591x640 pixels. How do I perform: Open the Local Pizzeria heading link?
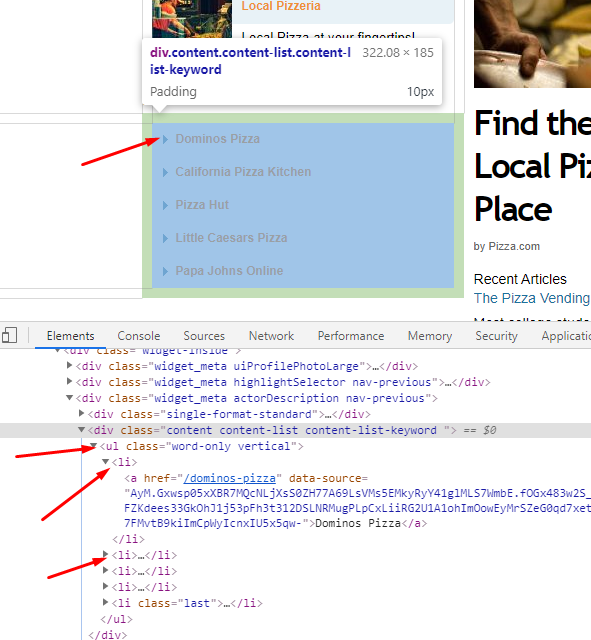[281, 6]
